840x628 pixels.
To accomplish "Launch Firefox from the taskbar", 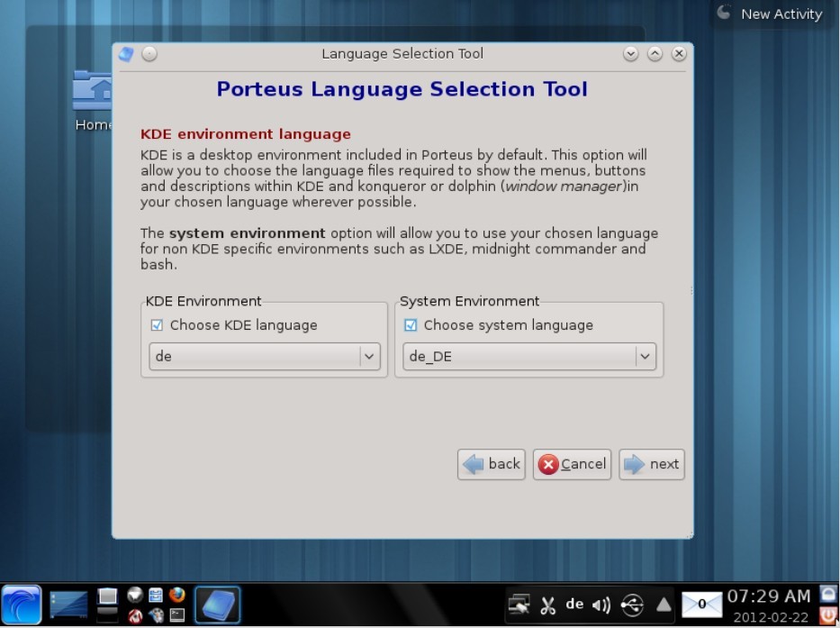I will tap(176, 595).
